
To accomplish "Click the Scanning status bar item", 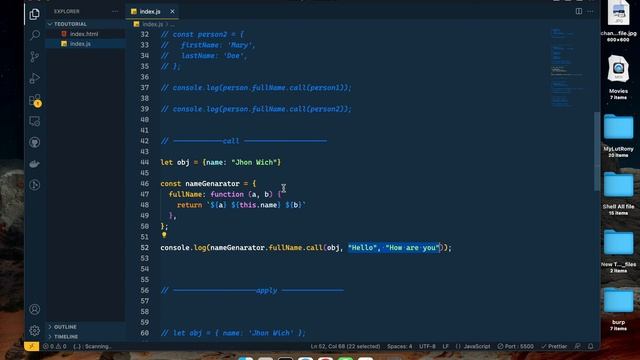I will pyautogui.click(x=93, y=347).
